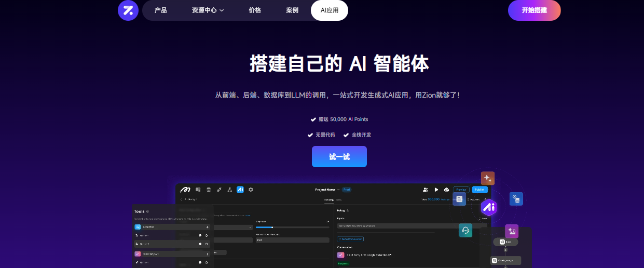This screenshot has width=644, height=268.
Task: Open the pages icon in the preview toolbar
Action: click(x=198, y=190)
